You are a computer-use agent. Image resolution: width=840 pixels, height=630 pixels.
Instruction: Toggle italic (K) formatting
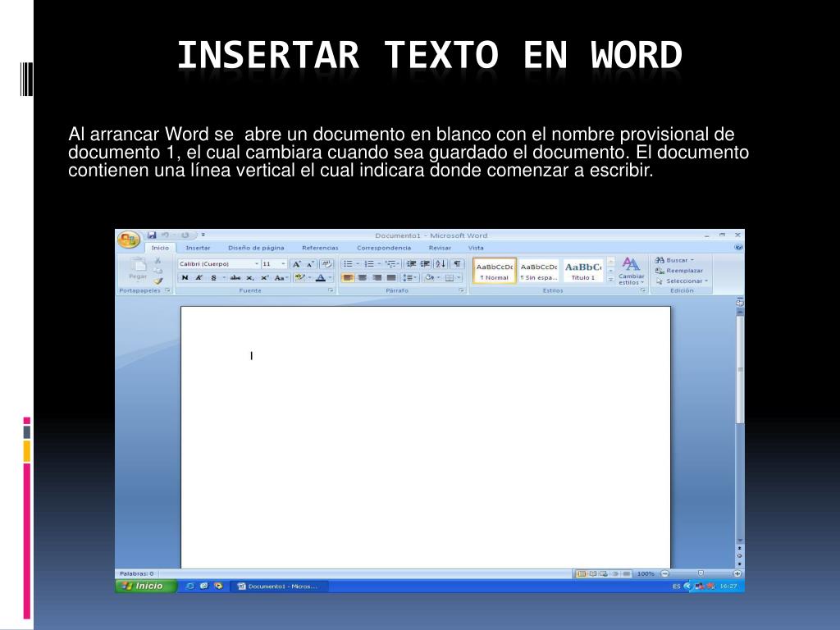pos(199,277)
